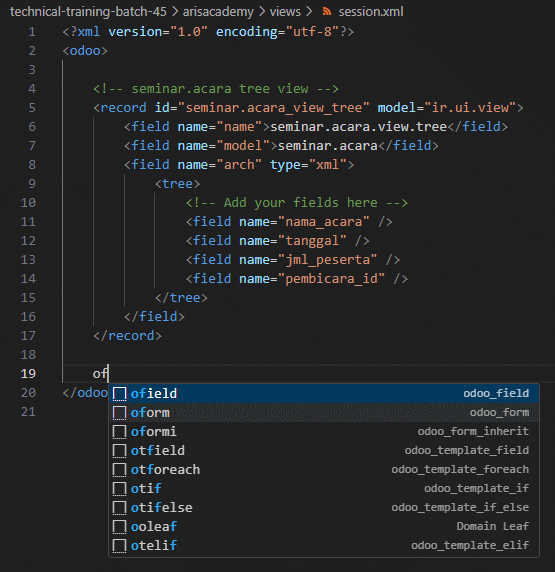The height and width of the screenshot is (572, 555).
Task: Select the ofield autocomplete suggestion
Action: [x=324, y=394]
